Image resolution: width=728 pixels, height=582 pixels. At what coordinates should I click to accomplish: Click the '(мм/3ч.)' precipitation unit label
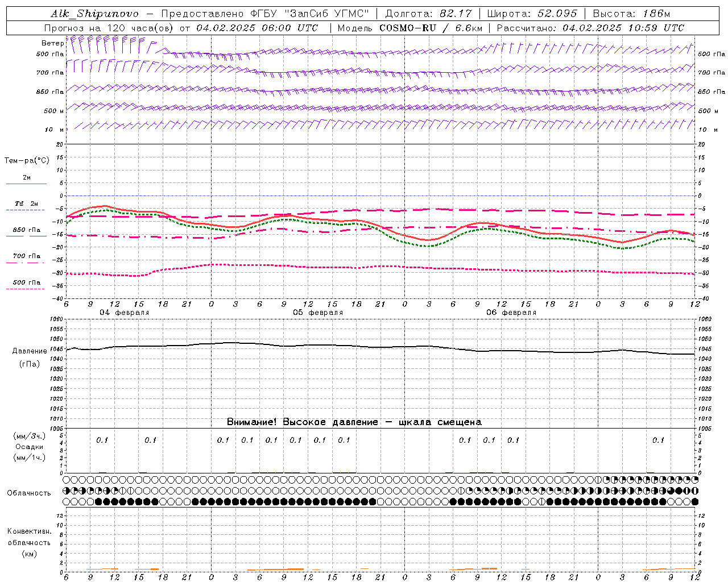[x=29, y=436]
